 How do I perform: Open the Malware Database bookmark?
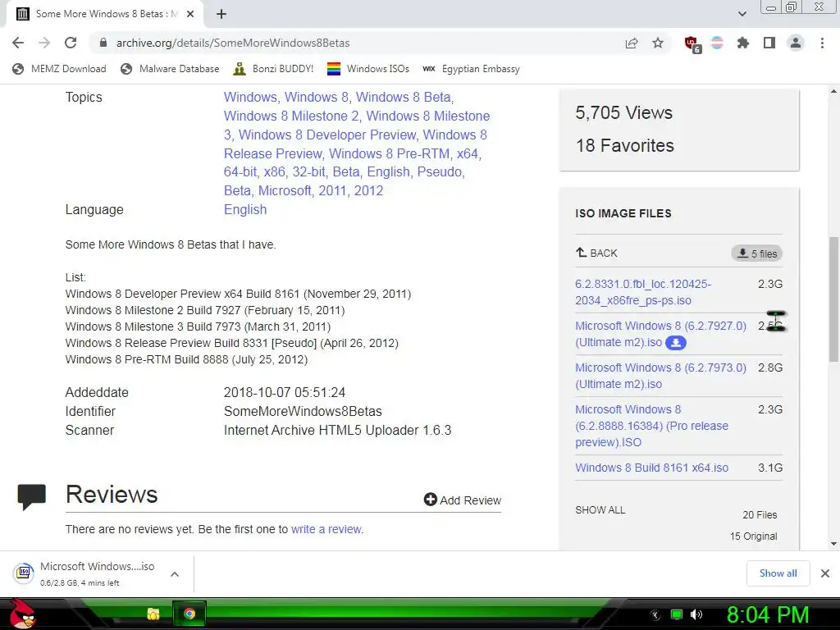(x=171, y=69)
